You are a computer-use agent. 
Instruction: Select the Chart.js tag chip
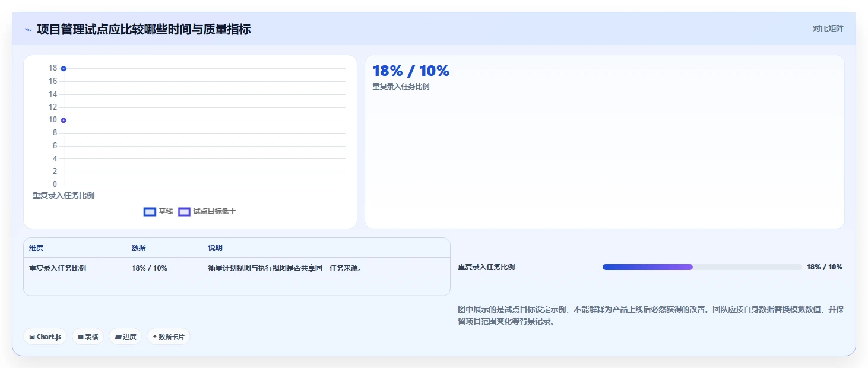[x=46, y=337]
